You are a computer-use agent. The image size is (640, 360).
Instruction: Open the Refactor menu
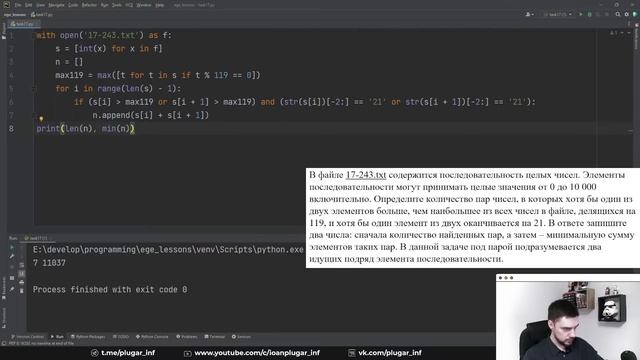[x=89, y=5]
